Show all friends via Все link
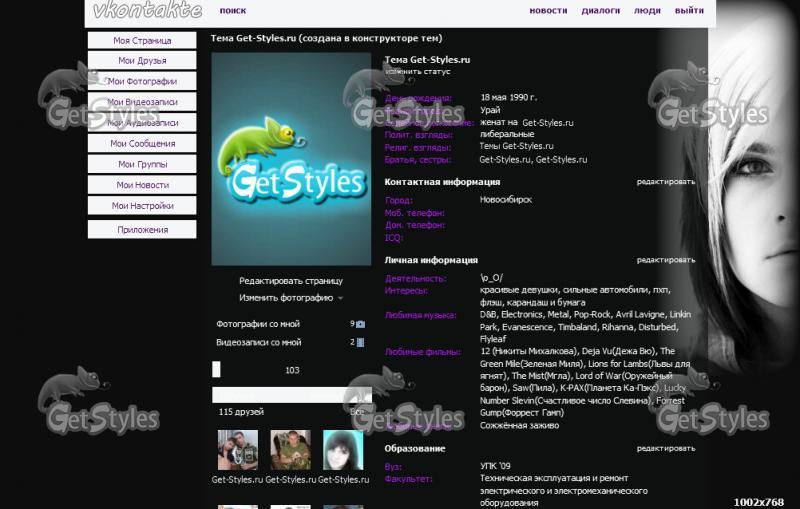800x509 pixels. pyautogui.click(x=357, y=412)
